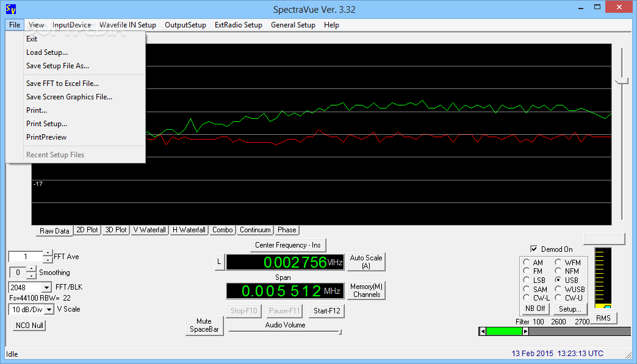Screen dimensions: 637x364
Task: Click the NCO Null button
Action: (x=29, y=326)
